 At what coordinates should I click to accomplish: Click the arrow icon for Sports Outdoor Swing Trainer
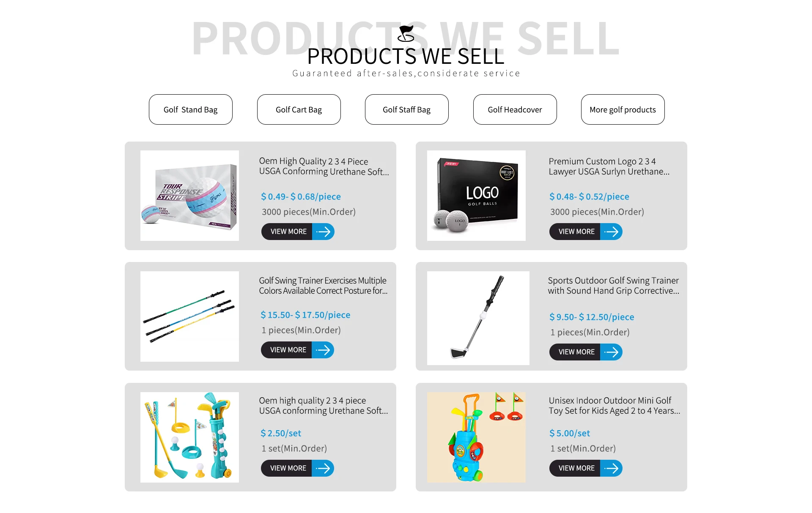tap(612, 352)
